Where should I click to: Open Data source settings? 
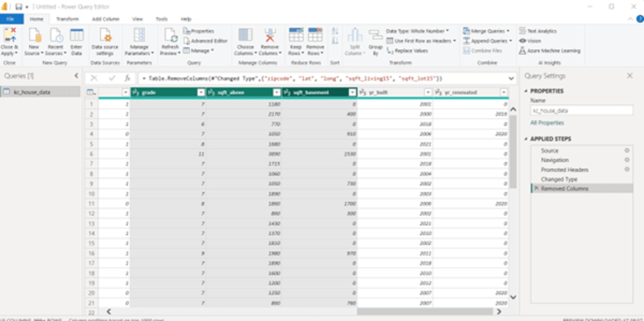[x=105, y=42]
